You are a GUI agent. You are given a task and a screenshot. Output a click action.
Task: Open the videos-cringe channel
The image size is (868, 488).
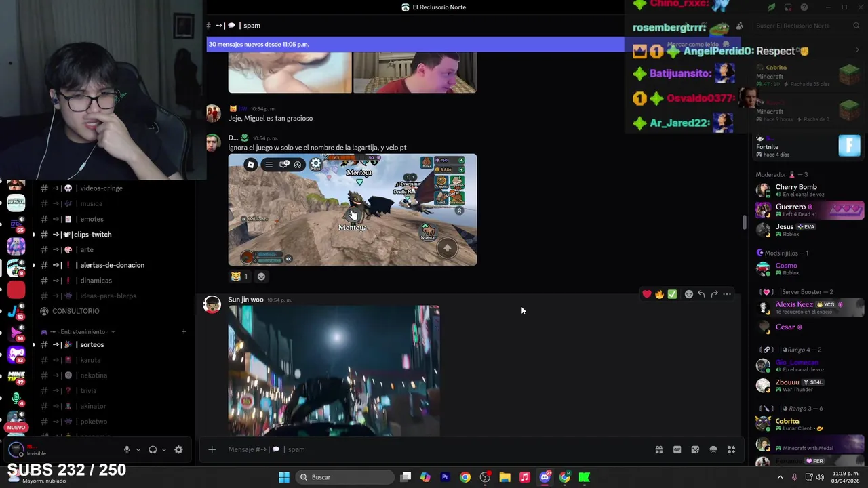point(100,188)
